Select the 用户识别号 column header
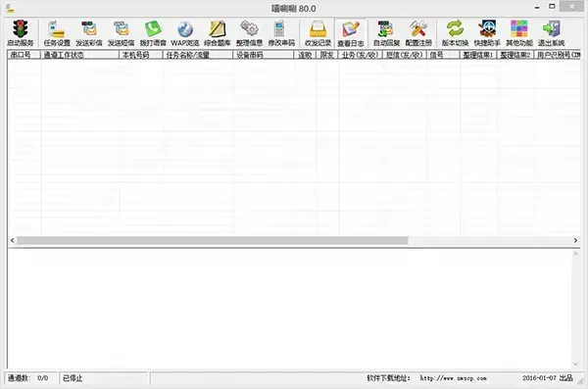The image size is (588, 389). pyautogui.click(x=558, y=55)
